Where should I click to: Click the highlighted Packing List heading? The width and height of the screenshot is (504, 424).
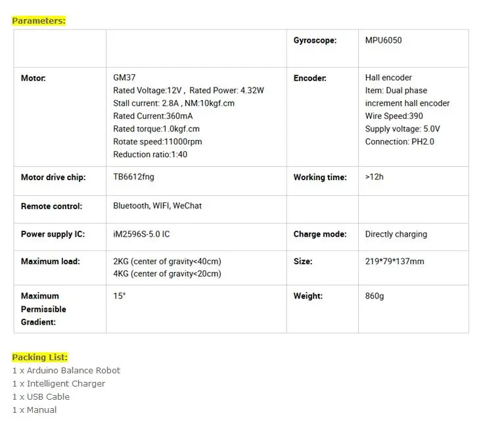tap(40, 357)
